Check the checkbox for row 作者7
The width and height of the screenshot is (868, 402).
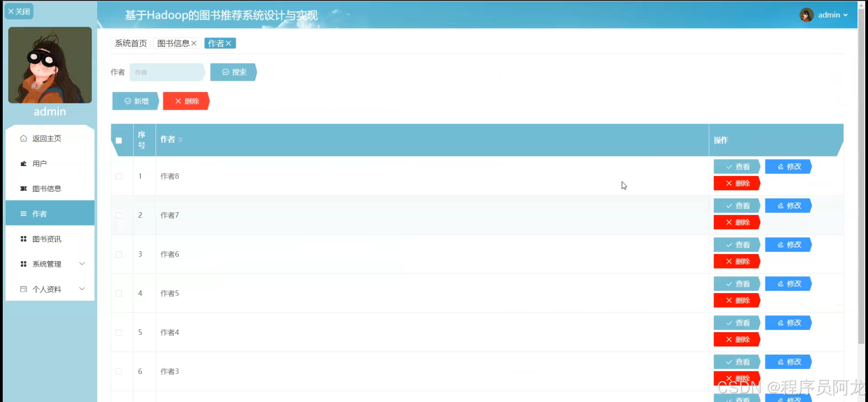pos(119,215)
